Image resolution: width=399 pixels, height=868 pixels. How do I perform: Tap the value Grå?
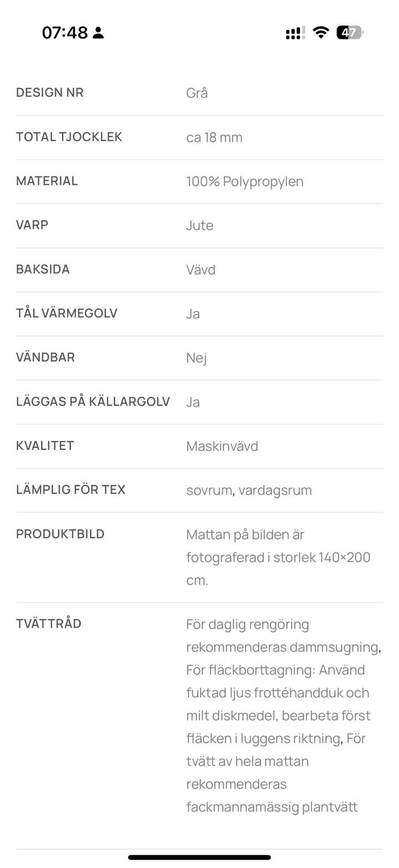pos(197,93)
